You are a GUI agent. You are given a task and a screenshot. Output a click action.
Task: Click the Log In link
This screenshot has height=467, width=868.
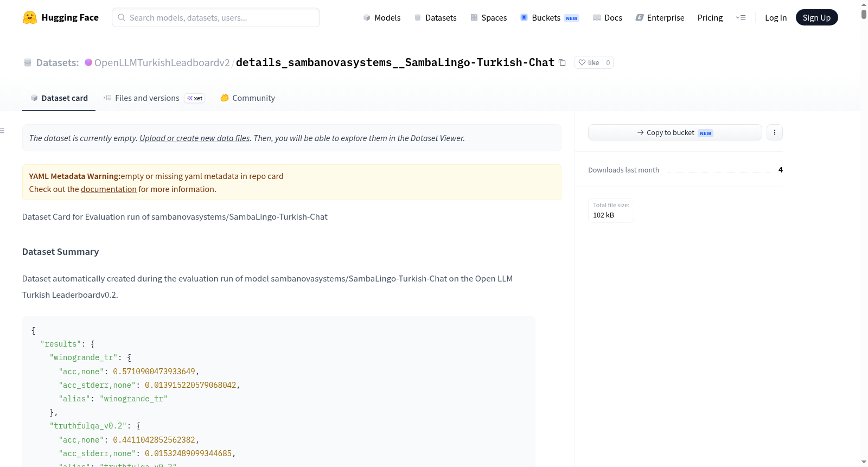(776, 18)
